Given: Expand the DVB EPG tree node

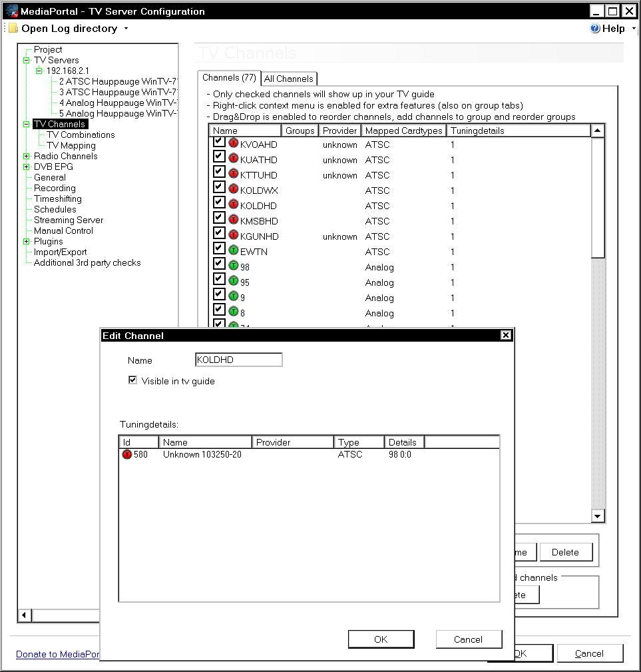Looking at the screenshot, I should (x=27, y=167).
